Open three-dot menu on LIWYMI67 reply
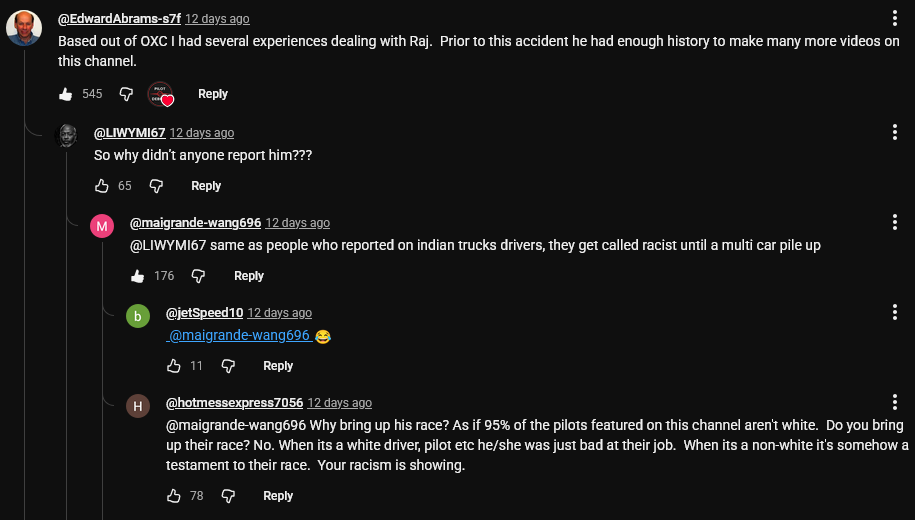 [x=894, y=132]
